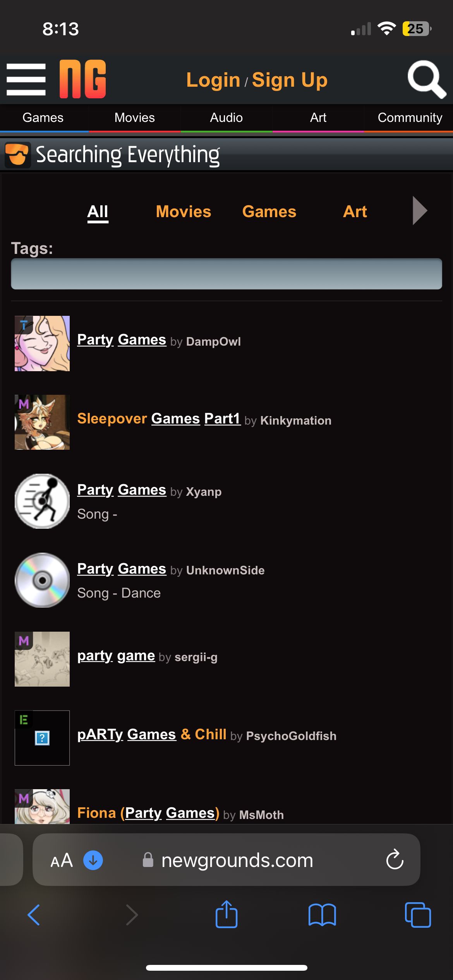
Task: Tap the Newgrounds NG logo
Action: click(82, 79)
